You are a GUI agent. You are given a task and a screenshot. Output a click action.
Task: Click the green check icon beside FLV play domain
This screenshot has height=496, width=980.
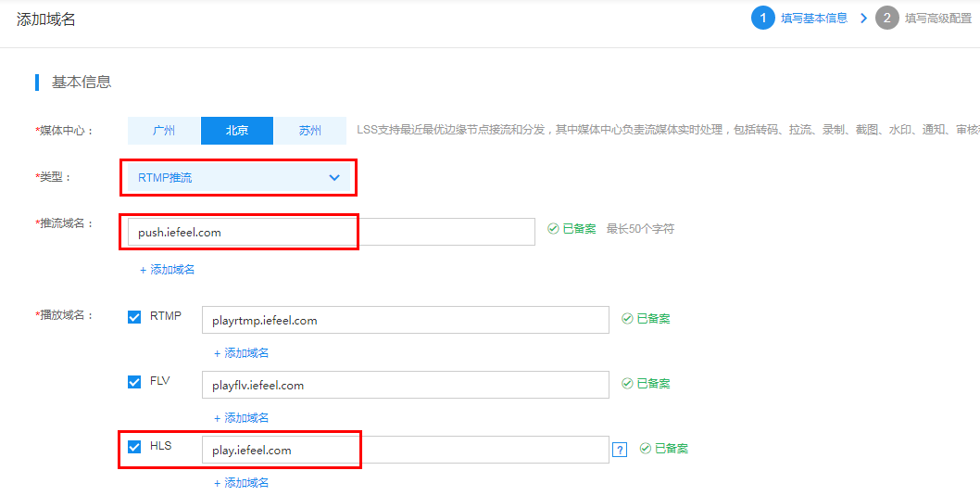627,384
